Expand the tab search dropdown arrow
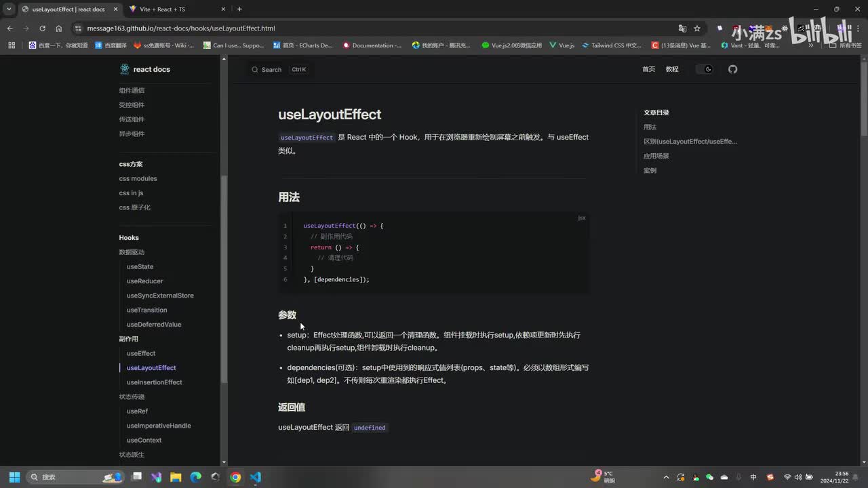This screenshot has width=868, height=488. pos(9,9)
